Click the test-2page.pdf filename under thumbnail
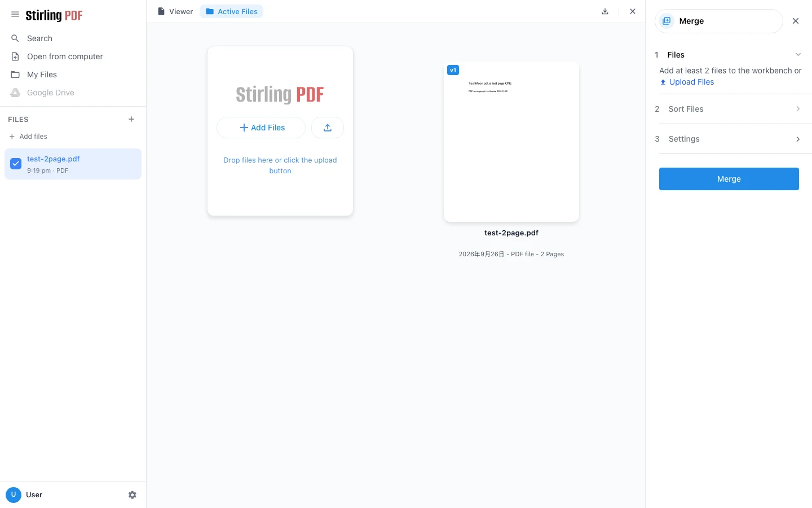This screenshot has height=508, width=812. pos(511,233)
